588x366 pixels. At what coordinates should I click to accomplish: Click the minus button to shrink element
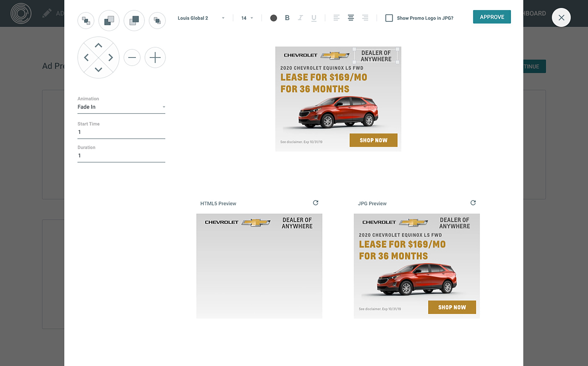pyautogui.click(x=132, y=58)
